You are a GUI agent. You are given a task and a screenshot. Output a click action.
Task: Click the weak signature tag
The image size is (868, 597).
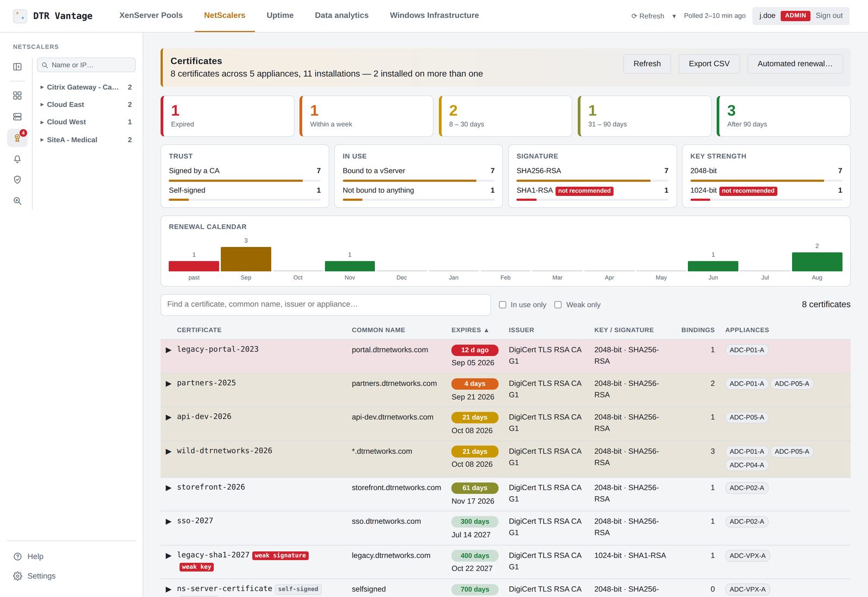point(280,556)
